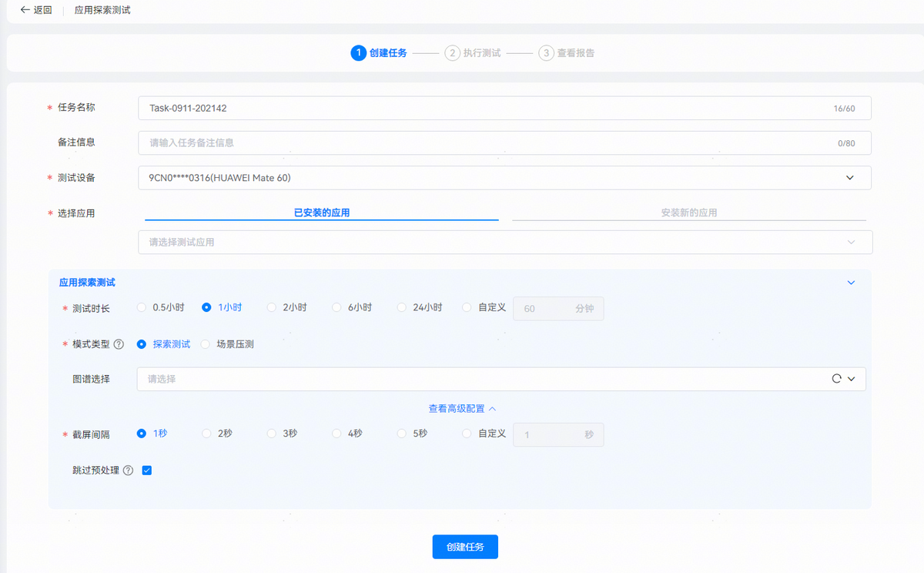Switch to the 安装新的应用 tab
Viewport: 924px width, 573px height.
[689, 213]
